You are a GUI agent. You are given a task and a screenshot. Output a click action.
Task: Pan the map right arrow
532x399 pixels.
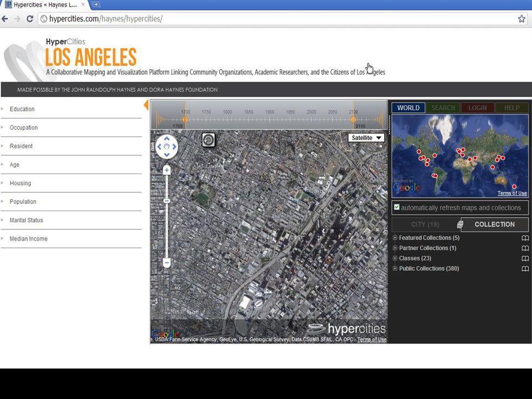(175, 146)
